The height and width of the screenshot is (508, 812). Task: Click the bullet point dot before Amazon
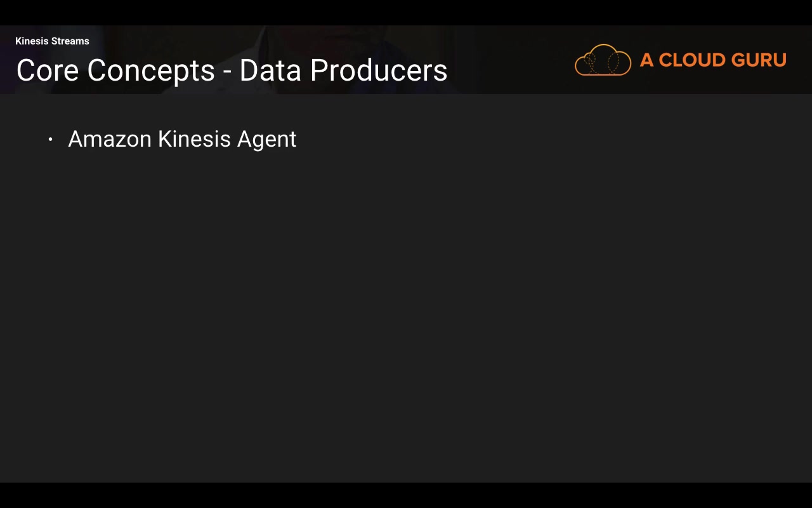click(50, 139)
